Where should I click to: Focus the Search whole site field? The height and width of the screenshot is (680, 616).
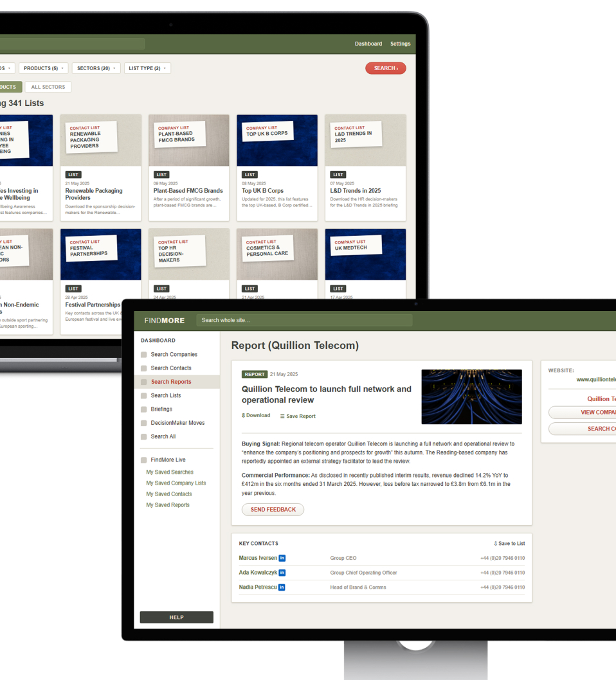point(304,321)
